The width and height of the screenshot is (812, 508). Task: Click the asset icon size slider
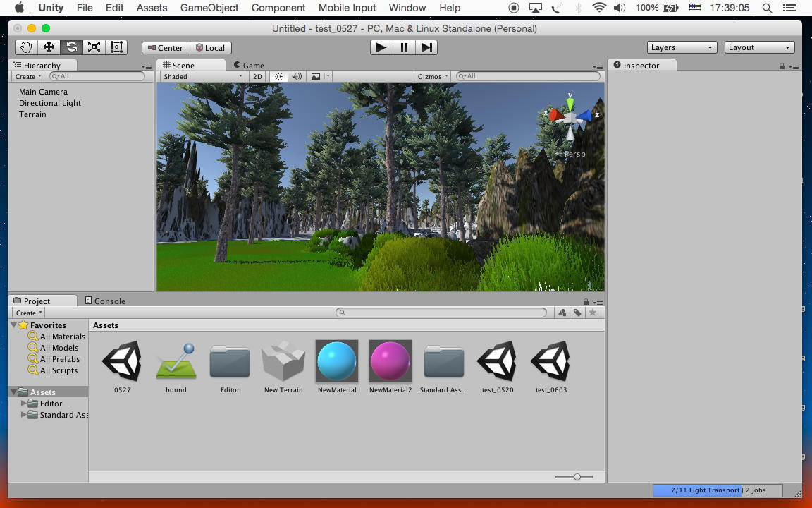[577, 477]
